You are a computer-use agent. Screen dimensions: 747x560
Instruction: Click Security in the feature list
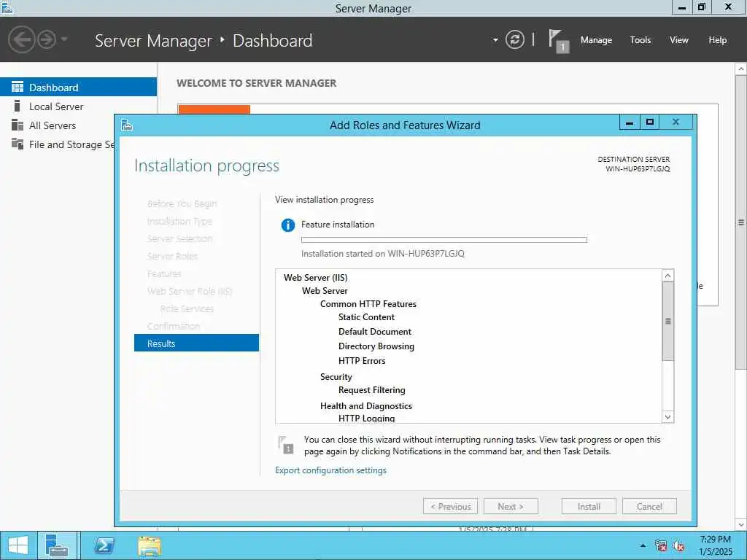pyautogui.click(x=336, y=377)
